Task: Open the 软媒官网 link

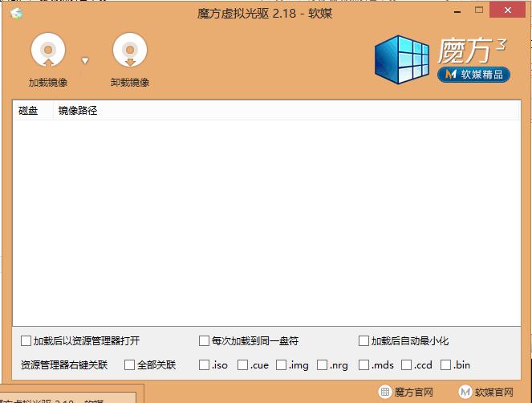Action: tap(485, 392)
